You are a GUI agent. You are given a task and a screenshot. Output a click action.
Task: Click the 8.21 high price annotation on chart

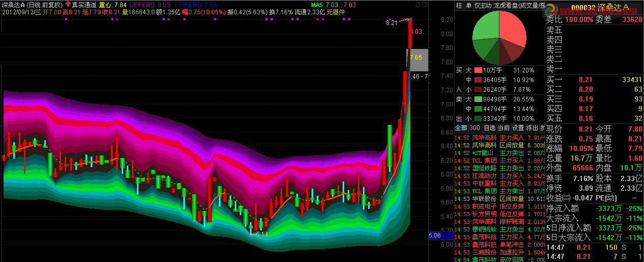tap(391, 22)
